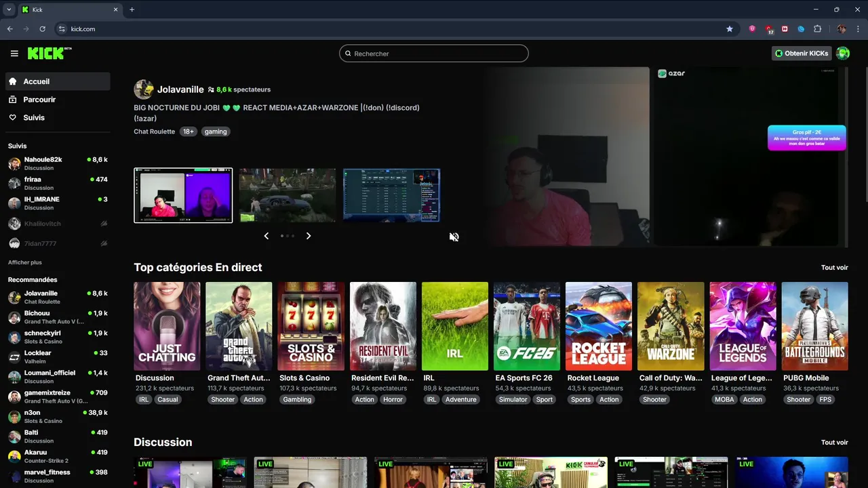Click the gaming tag
Viewport: 868px width, 488px height.
click(x=216, y=131)
